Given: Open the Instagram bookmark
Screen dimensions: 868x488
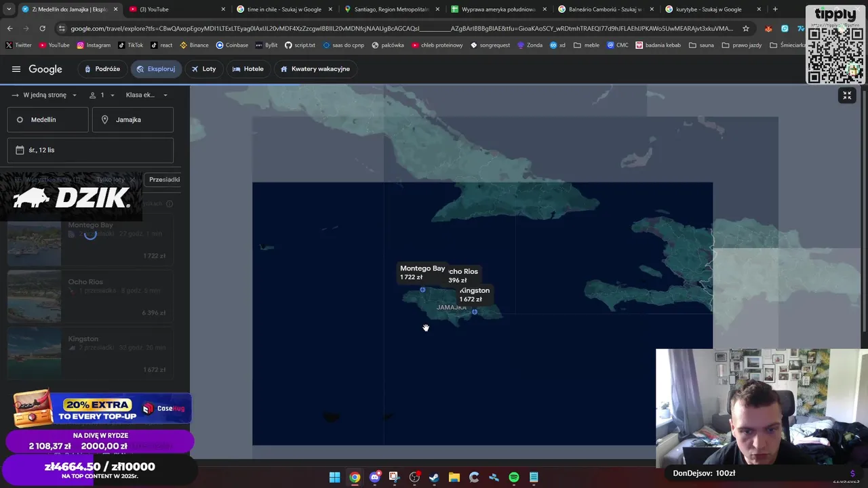Looking at the screenshot, I should coord(94,45).
